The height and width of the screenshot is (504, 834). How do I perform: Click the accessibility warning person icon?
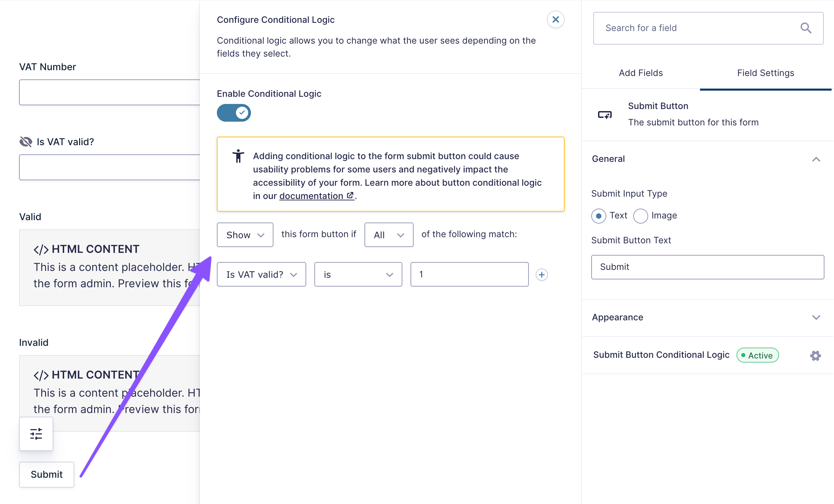pyautogui.click(x=238, y=156)
